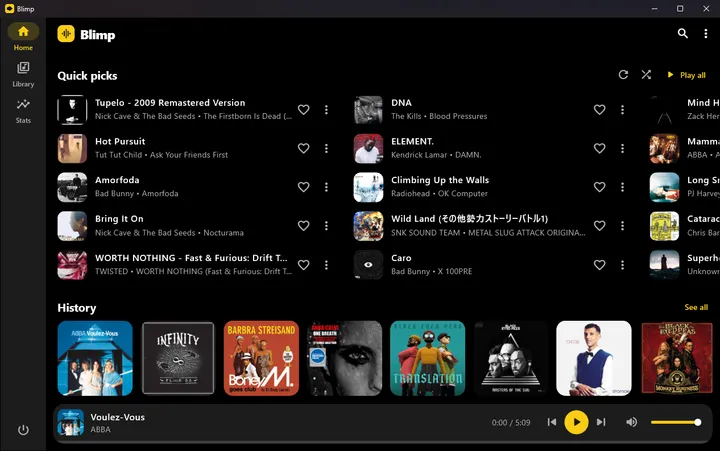Open the Masters of the Sun album in History

(511, 358)
